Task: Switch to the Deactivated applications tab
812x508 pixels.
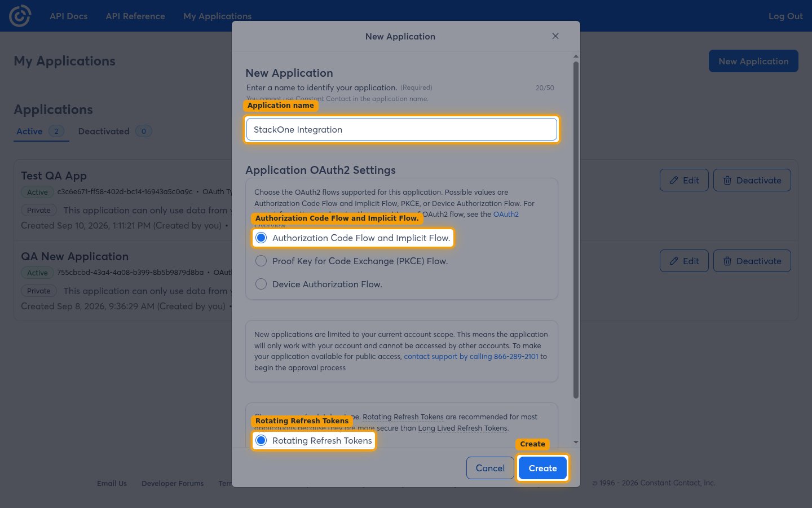Action: (114, 131)
